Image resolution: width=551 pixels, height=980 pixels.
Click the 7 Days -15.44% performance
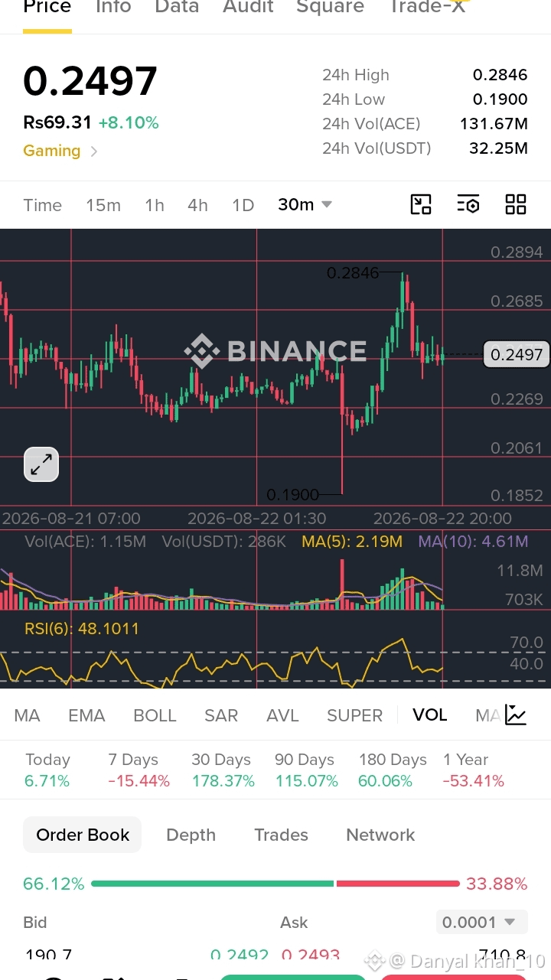139,770
